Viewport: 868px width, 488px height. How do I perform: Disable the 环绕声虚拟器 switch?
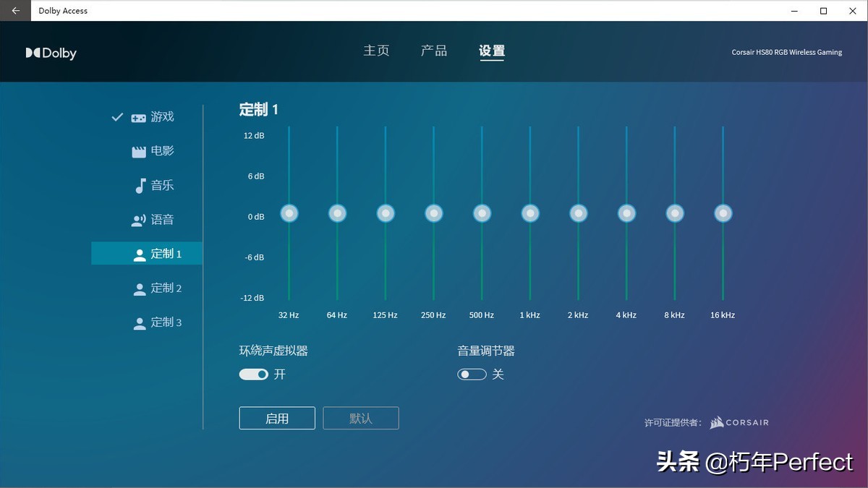[x=253, y=374]
